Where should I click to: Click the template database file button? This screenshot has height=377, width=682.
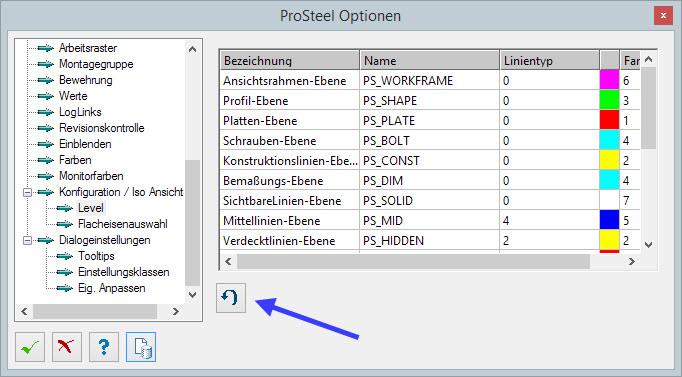point(141,347)
